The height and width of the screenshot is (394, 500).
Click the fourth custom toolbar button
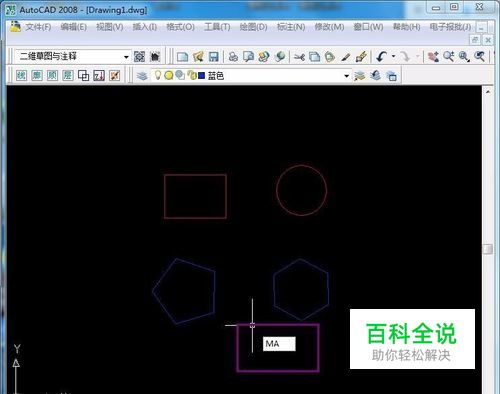pyautogui.click(x=68, y=76)
